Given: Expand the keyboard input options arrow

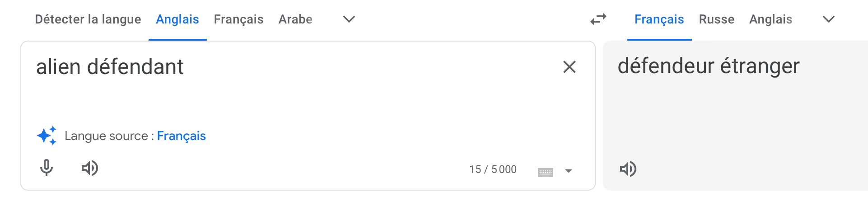Looking at the screenshot, I should (x=569, y=171).
